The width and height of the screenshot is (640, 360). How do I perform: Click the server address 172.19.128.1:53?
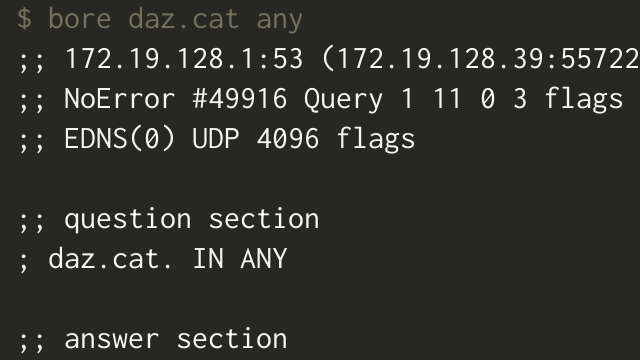pos(184,58)
